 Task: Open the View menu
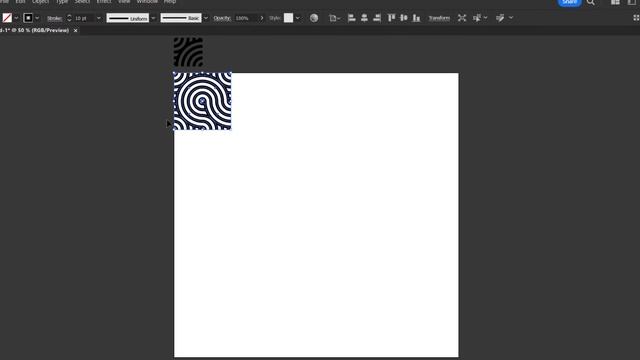124,2
